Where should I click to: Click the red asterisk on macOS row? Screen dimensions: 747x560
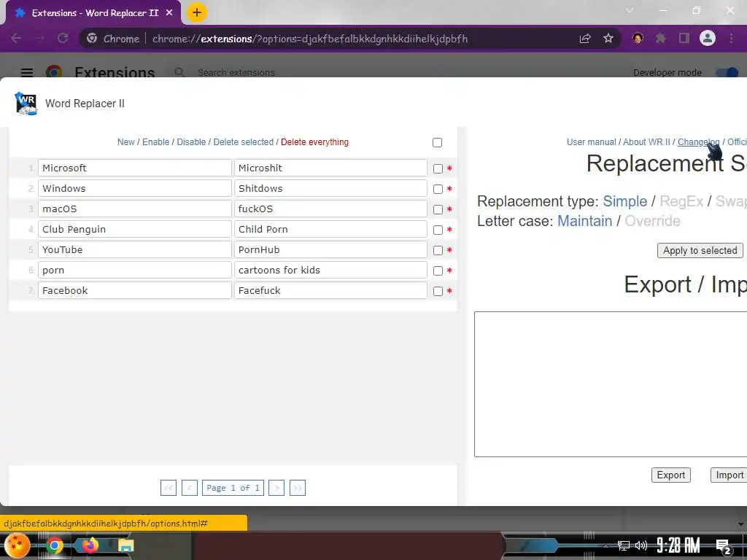449,209
